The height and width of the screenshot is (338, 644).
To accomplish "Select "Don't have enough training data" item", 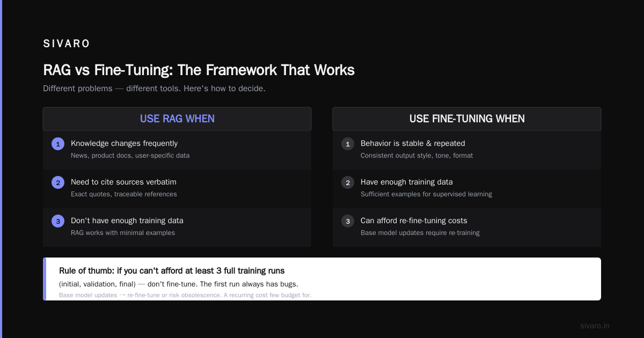I will click(x=177, y=227).
